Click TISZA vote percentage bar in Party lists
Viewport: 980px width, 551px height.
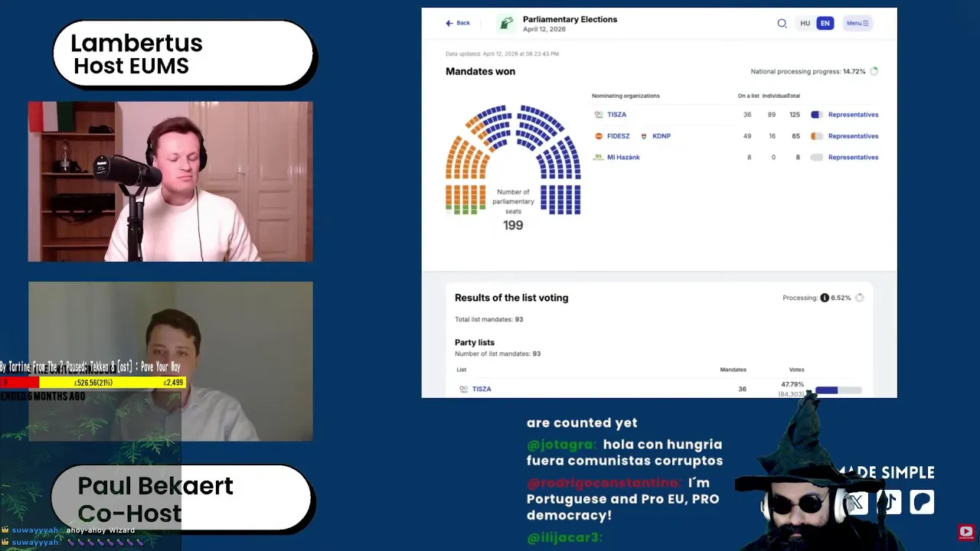click(x=838, y=390)
